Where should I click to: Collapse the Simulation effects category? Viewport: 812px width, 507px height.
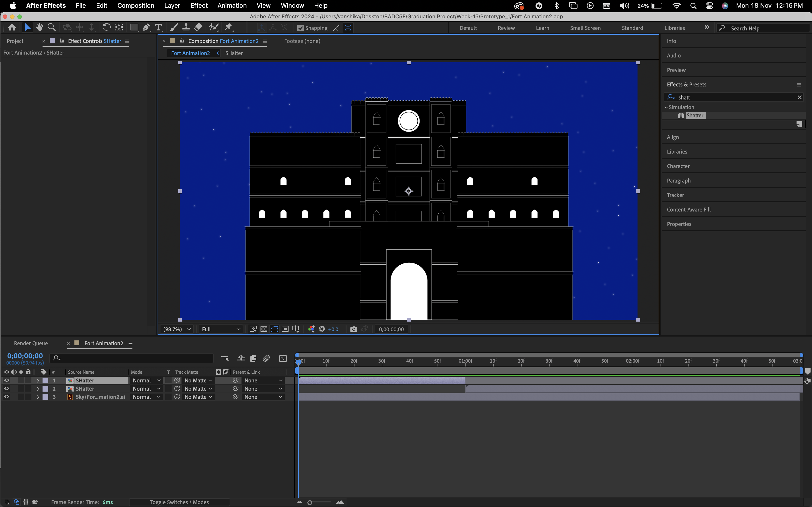pos(666,107)
